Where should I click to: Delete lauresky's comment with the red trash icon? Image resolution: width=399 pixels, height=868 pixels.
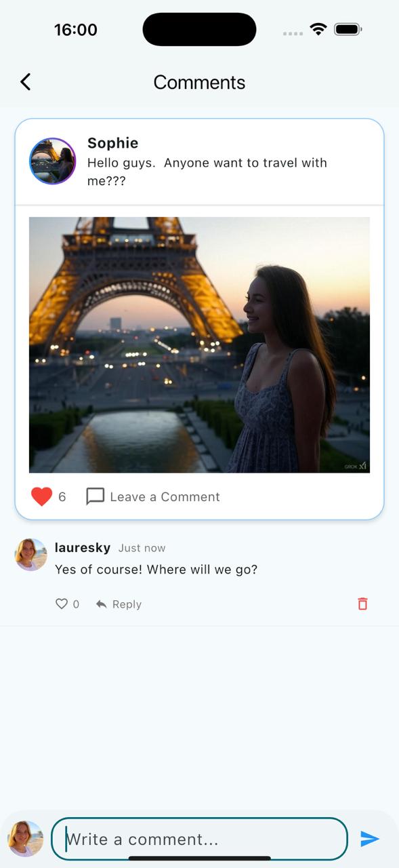[x=362, y=604]
